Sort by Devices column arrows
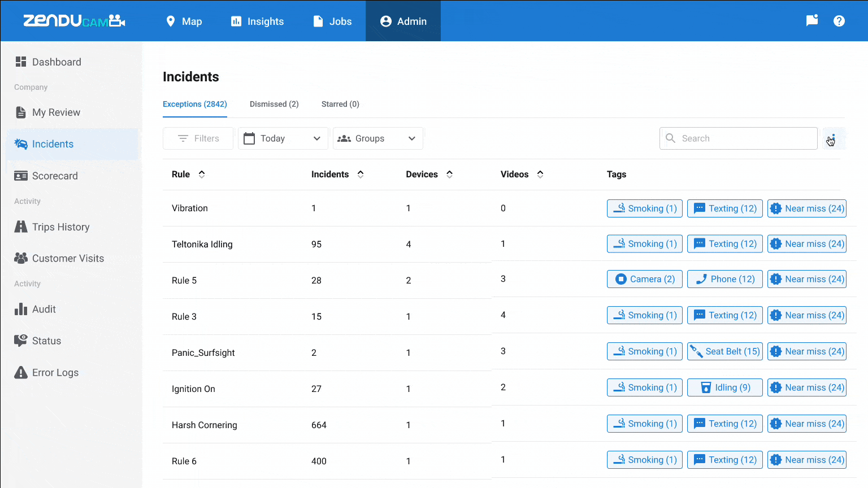This screenshot has height=488, width=868. 450,174
